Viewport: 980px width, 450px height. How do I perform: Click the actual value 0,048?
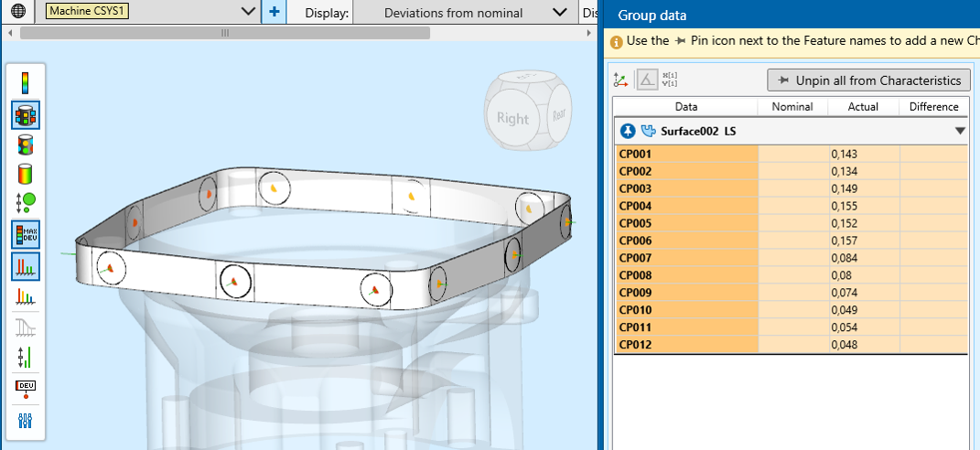(844, 345)
